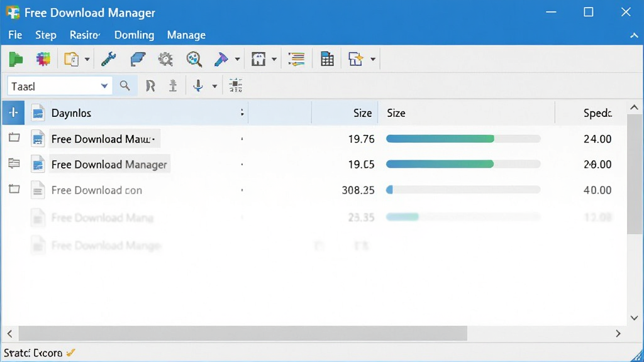Toggle the list icon for the 19.C5 row
This screenshot has height=362, width=644.
[x=14, y=163]
